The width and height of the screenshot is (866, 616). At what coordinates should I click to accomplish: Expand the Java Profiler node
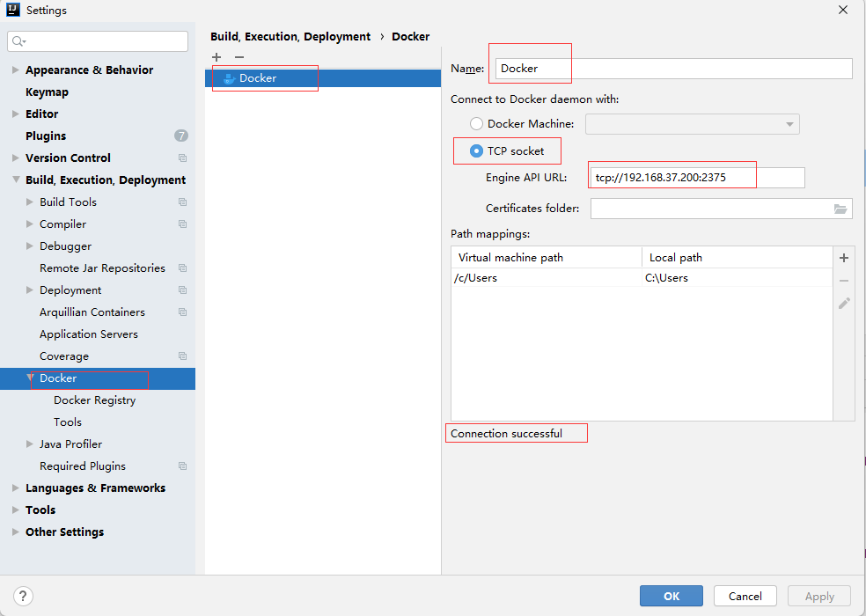point(30,444)
